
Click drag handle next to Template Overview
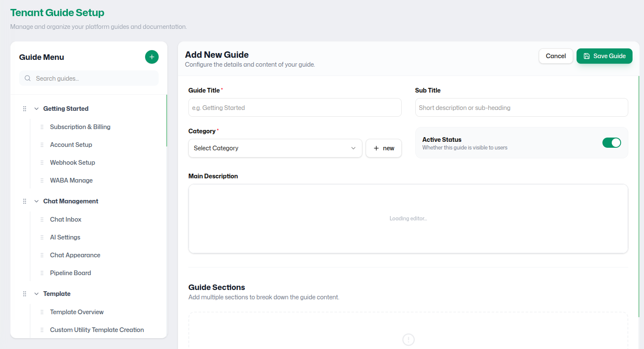[42, 312]
